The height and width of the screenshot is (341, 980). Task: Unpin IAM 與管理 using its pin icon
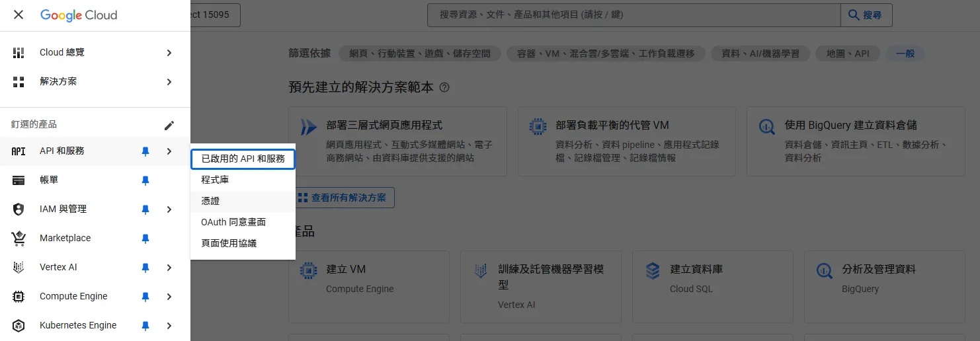click(145, 209)
